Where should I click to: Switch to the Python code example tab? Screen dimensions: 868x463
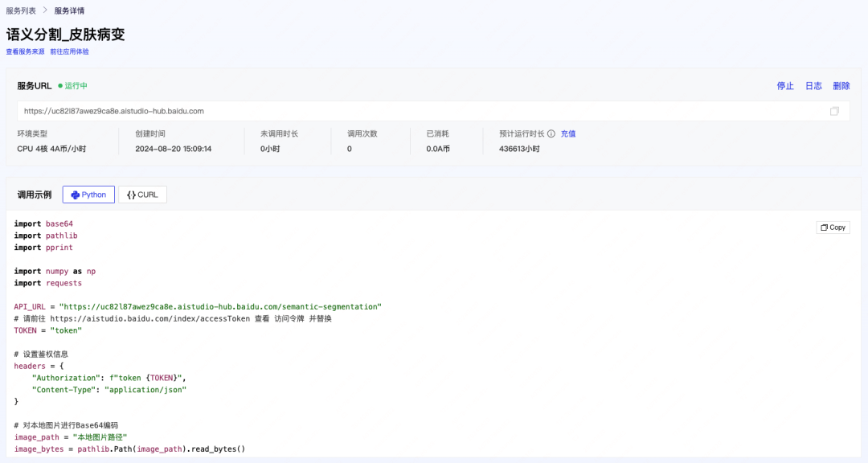[x=88, y=195]
